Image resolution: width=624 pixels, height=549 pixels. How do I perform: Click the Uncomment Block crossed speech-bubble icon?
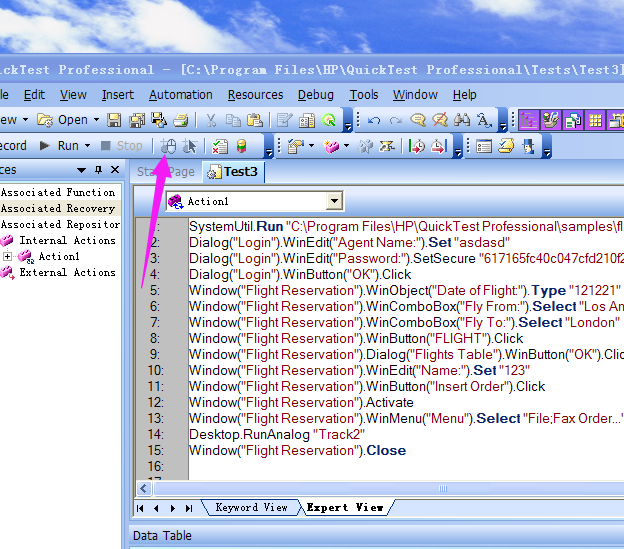pyautogui.click(x=440, y=120)
